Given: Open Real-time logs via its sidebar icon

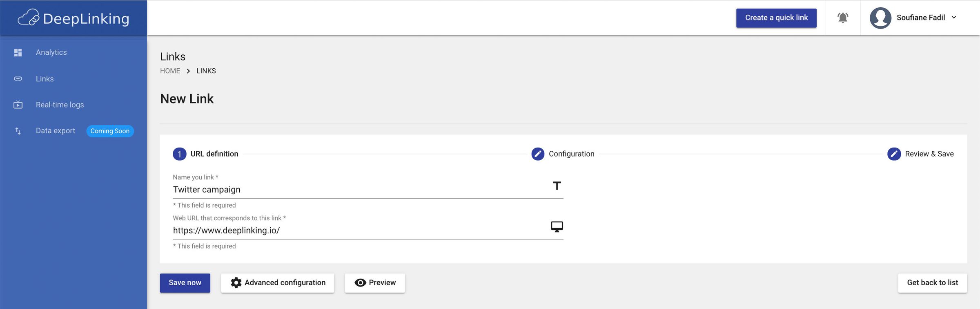Looking at the screenshot, I should tap(18, 105).
